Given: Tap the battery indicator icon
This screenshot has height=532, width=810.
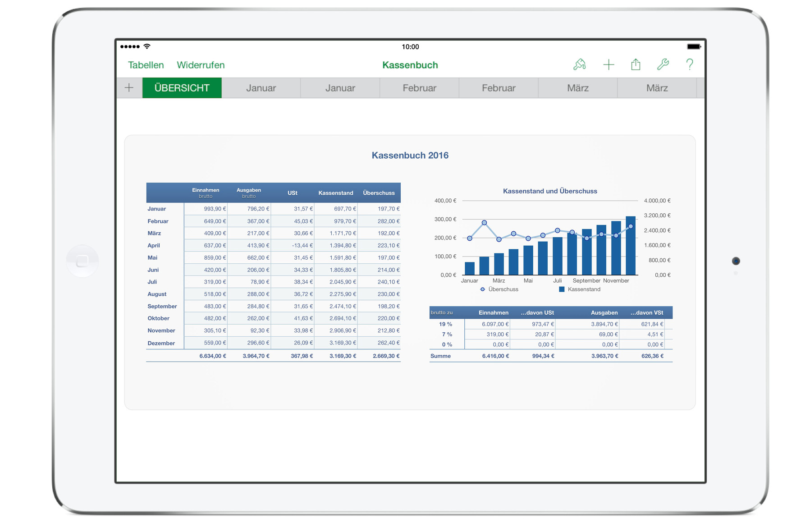Looking at the screenshot, I should (693, 46).
